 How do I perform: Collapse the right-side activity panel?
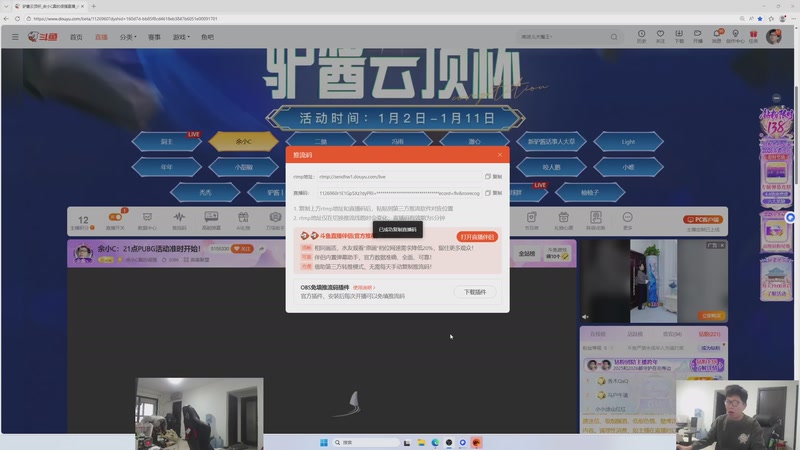pos(776,97)
